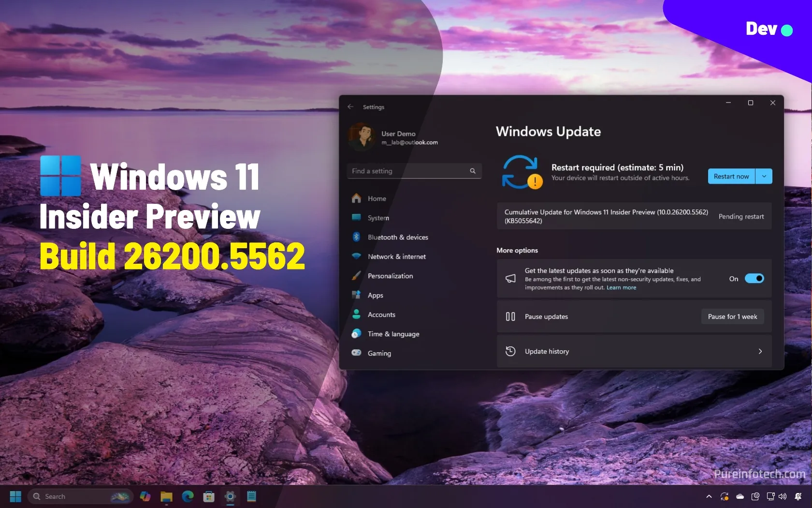Expand the Restart now options dropdown arrow
This screenshot has width=812, height=508.
point(764,176)
